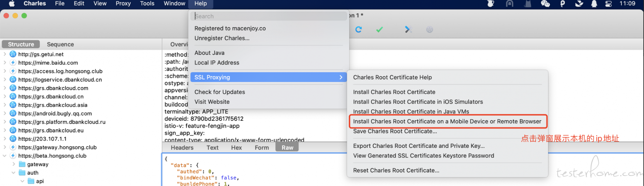The image size is (644, 186).
Task: Expand the https://mime.baidu.com node
Action: pyautogui.click(x=5, y=63)
